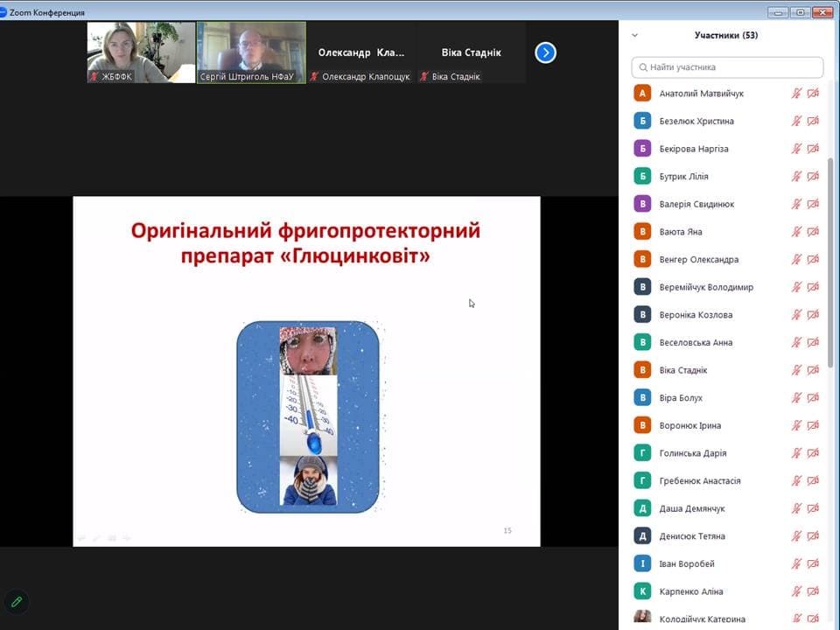Image resolution: width=840 pixels, height=630 pixels.
Task: Minimize the Zoom Конференция window
Action: click(x=777, y=11)
